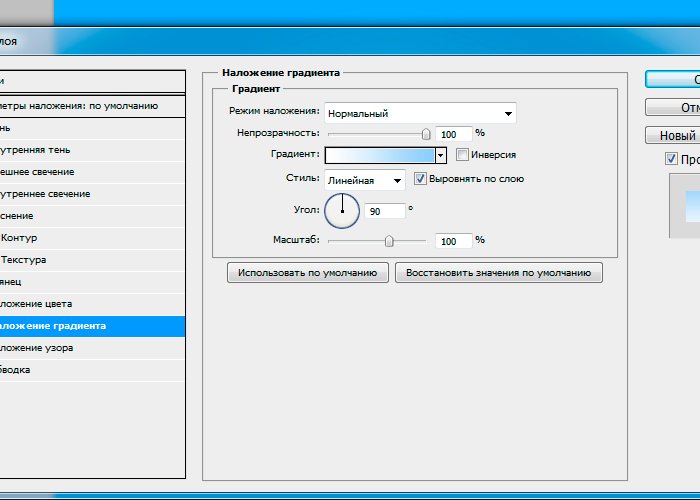Click the style preview thumbnail on the right
The image size is (700, 500).
click(x=685, y=205)
